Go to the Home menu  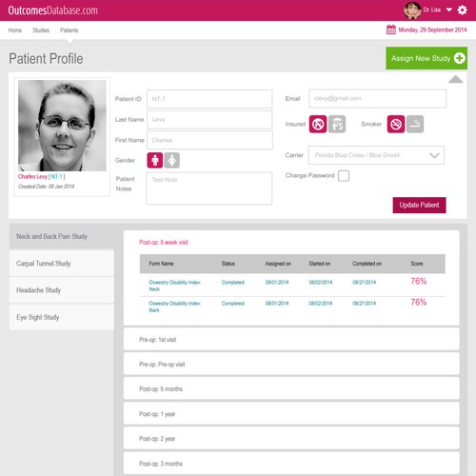(x=15, y=30)
